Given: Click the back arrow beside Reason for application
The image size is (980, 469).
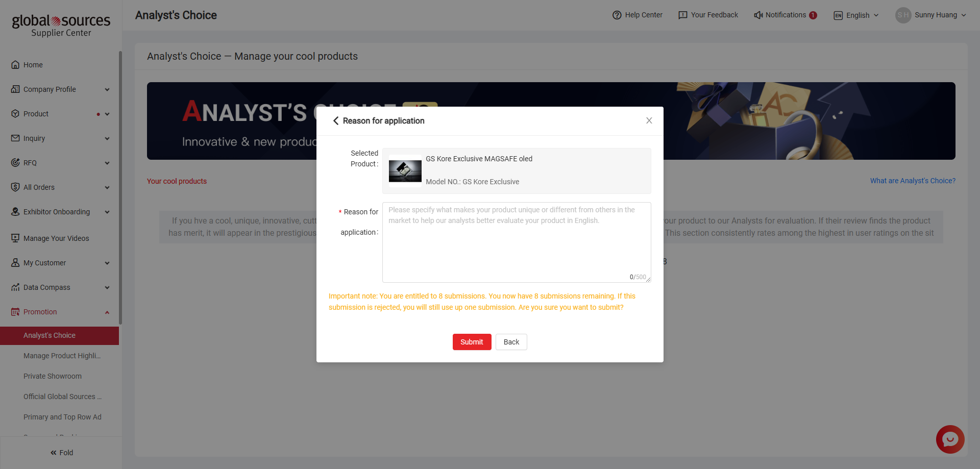Looking at the screenshot, I should 335,121.
